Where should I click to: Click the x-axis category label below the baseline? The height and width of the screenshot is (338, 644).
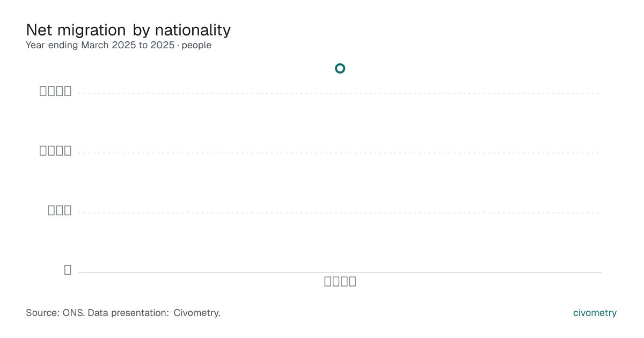click(x=340, y=281)
